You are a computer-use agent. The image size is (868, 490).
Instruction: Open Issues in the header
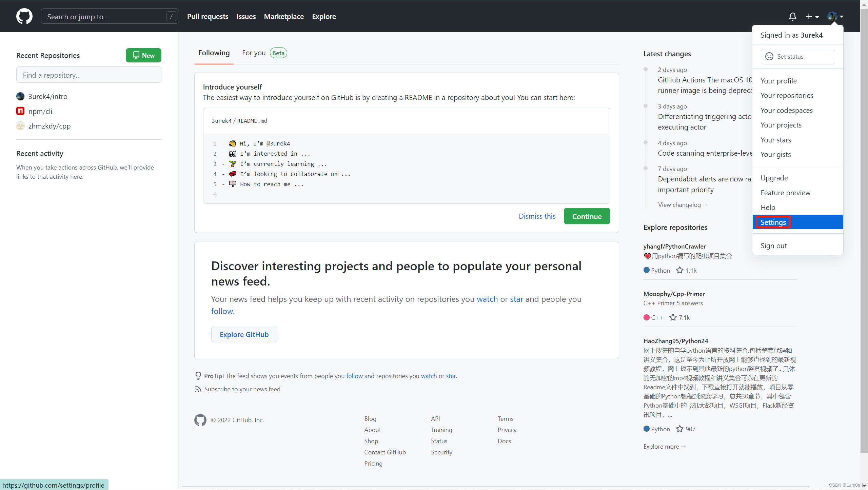pos(246,16)
